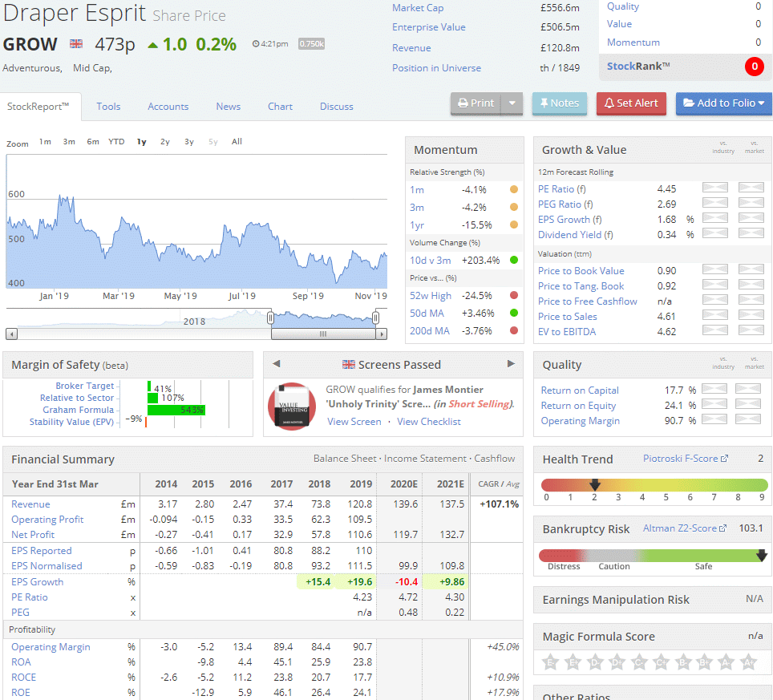Click Return on Capital vs market icon
The width and height of the screenshot is (773, 700).
(x=747, y=388)
